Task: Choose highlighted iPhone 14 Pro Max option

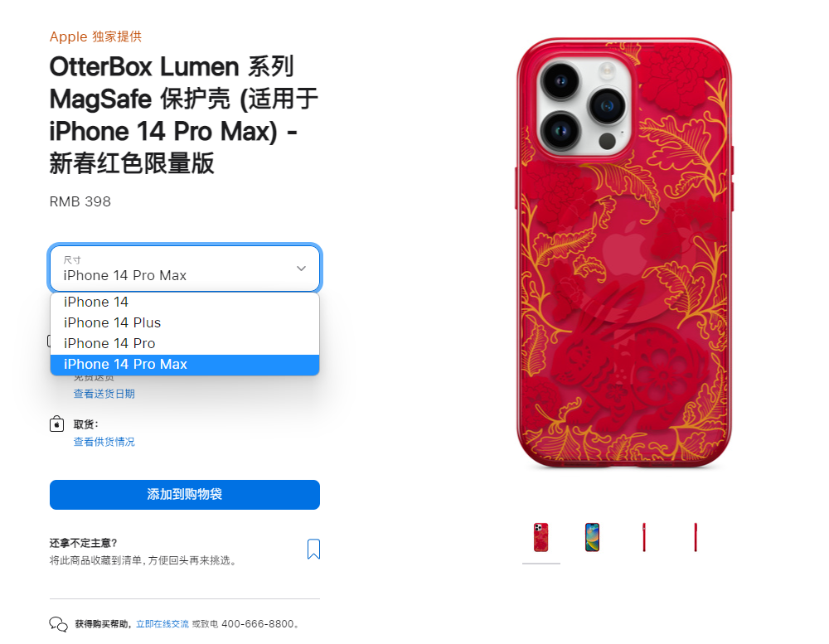Action: click(x=185, y=365)
